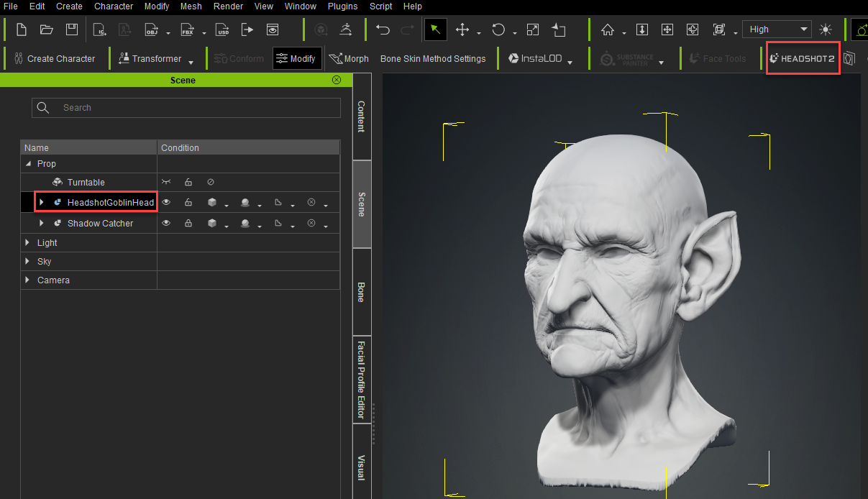Select the Move tool icon

[462, 29]
